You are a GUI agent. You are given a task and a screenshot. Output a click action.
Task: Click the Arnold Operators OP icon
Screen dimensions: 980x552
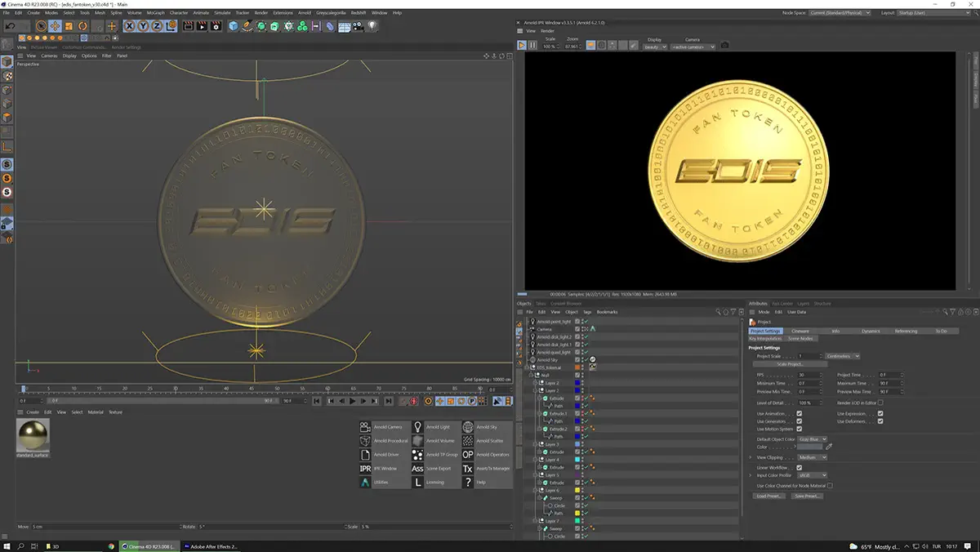pos(468,455)
